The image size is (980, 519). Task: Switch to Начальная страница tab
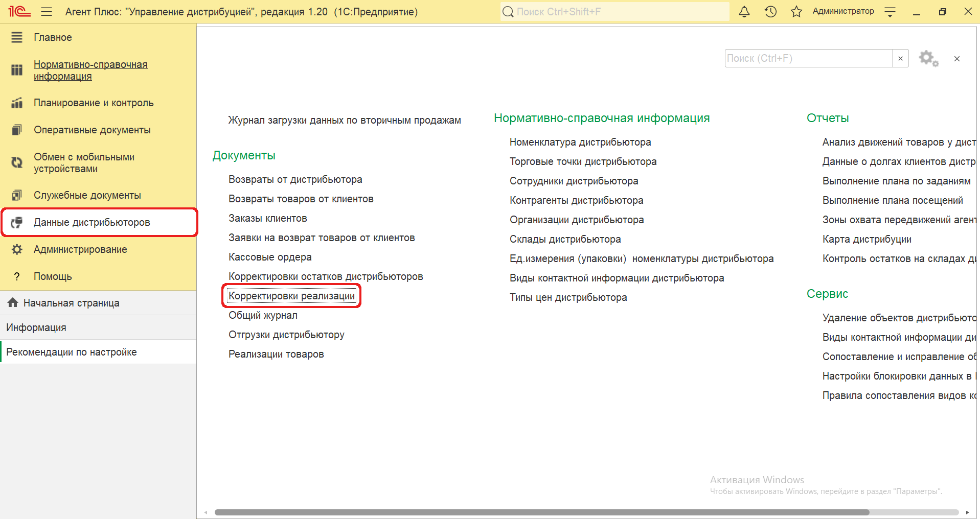pyautogui.click(x=98, y=303)
